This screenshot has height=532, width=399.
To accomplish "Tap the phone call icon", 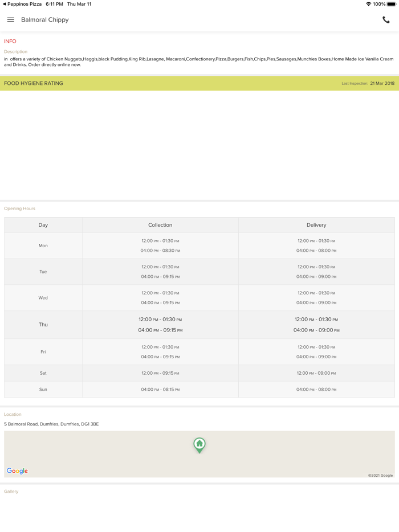I will coord(386,20).
